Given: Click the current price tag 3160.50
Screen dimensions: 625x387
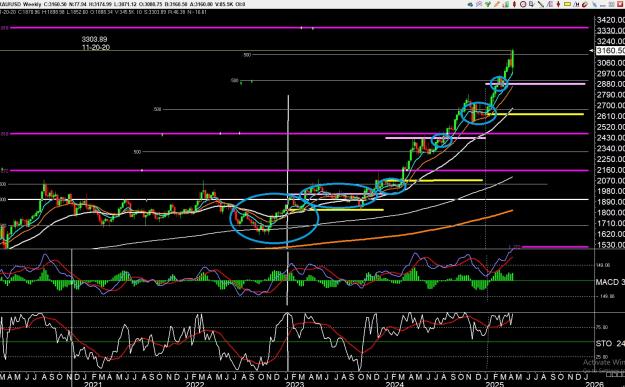Looking at the screenshot, I should 610,51.
